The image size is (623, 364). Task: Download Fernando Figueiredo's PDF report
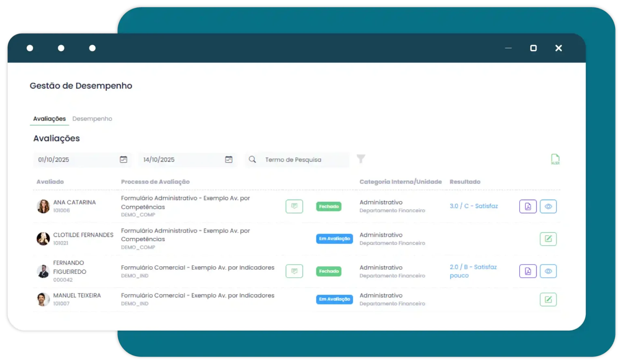tap(528, 271)
